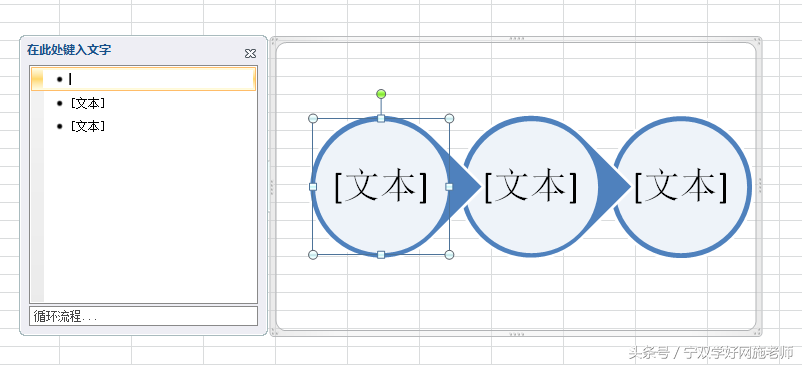Select the second [文本] bullet in text pane
Image resolution: width=802 pixels, height=365 pixels.
click(x=88, y=103)
